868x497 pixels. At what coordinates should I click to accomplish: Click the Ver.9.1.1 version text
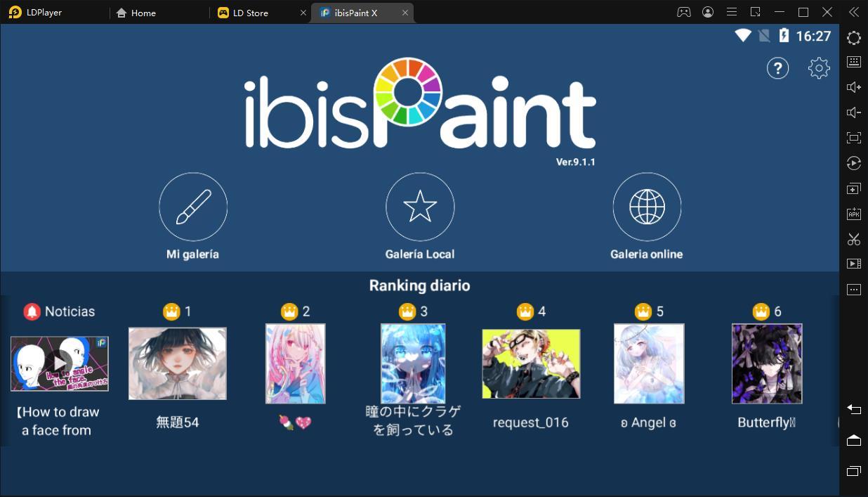pos(576,162)
